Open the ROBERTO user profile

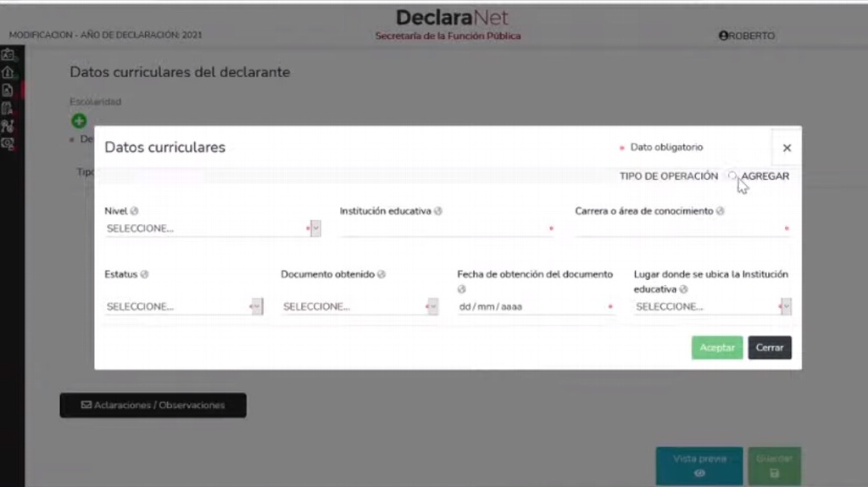747,36
